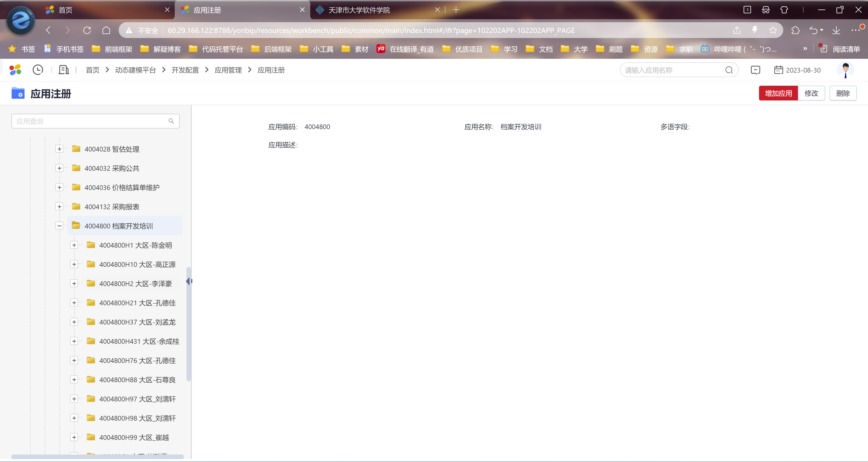Click the 应用查询 search input field
The height and width of the screenshot is (462, 868).
coord(91,121)
